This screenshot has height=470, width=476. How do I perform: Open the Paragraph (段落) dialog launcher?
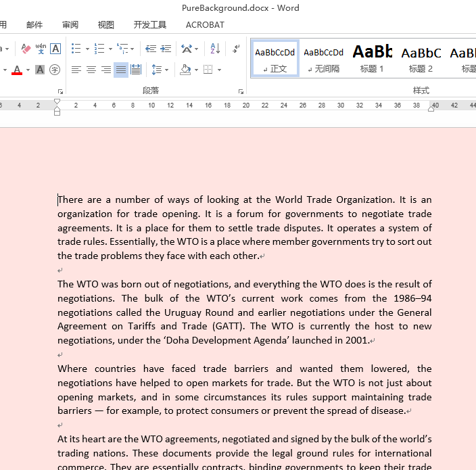tap(241, 91)
